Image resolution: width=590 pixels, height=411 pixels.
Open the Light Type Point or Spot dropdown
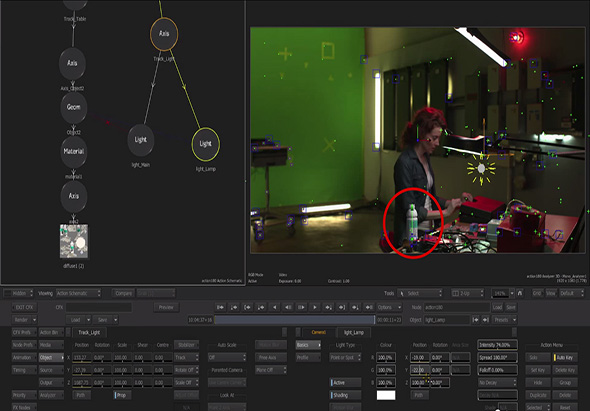pyautogui.click(x=345, y=357)
